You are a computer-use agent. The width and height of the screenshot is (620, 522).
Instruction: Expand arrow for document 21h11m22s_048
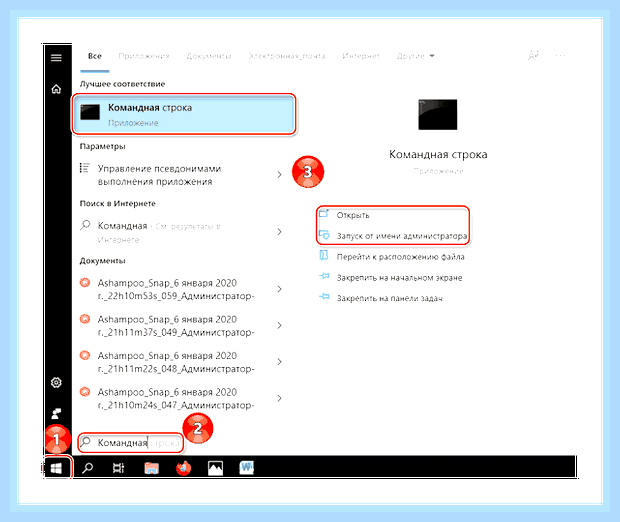pyautogui.click(x=279, y=362)
